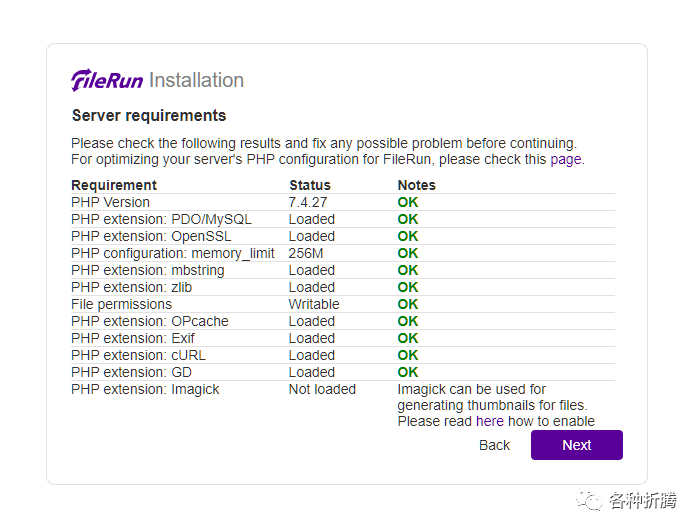This screenshot has height=531, width=699.
Task: Select the "PHP extension: Imagick" requirement label
Action: tap(145, 389)
